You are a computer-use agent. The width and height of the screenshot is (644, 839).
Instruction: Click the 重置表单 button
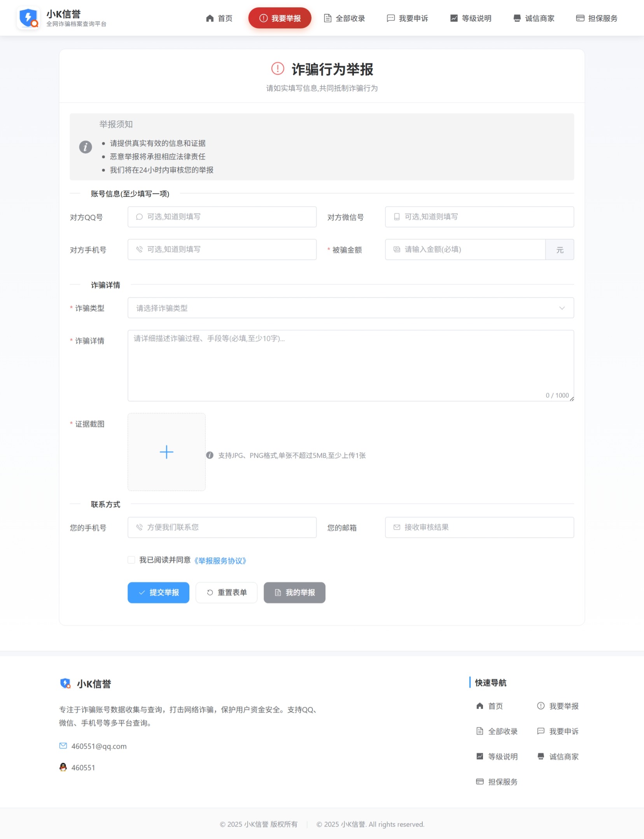pyautogui.click(x=226, y=592)
